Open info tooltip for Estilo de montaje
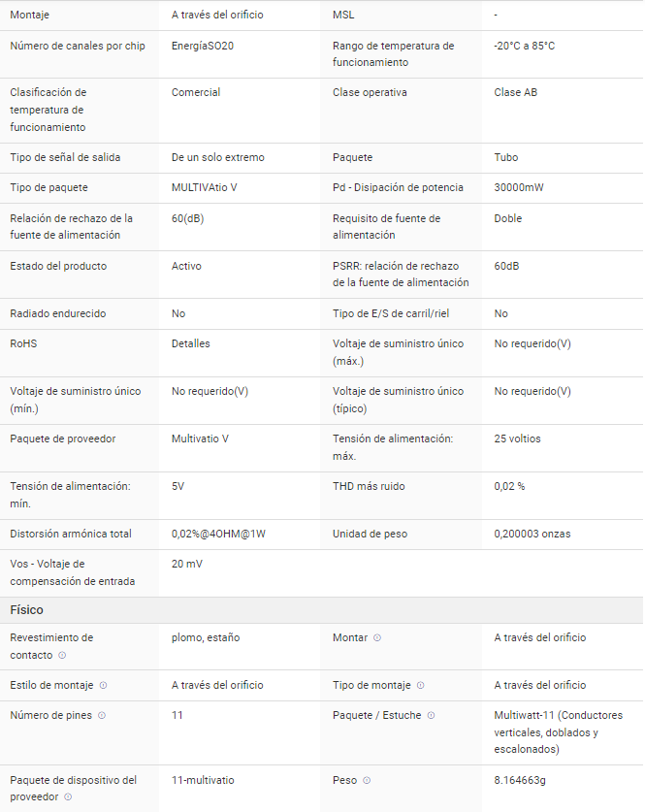 coord(103,685)
